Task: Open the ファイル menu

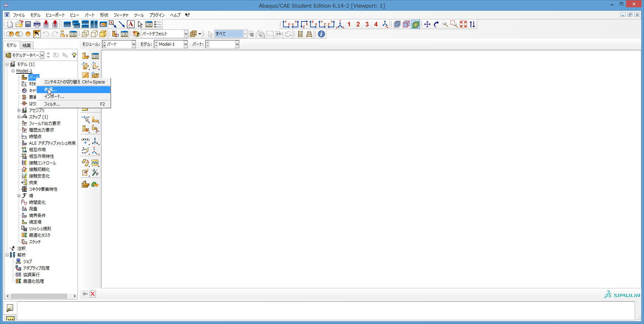Action: [19, 15]
